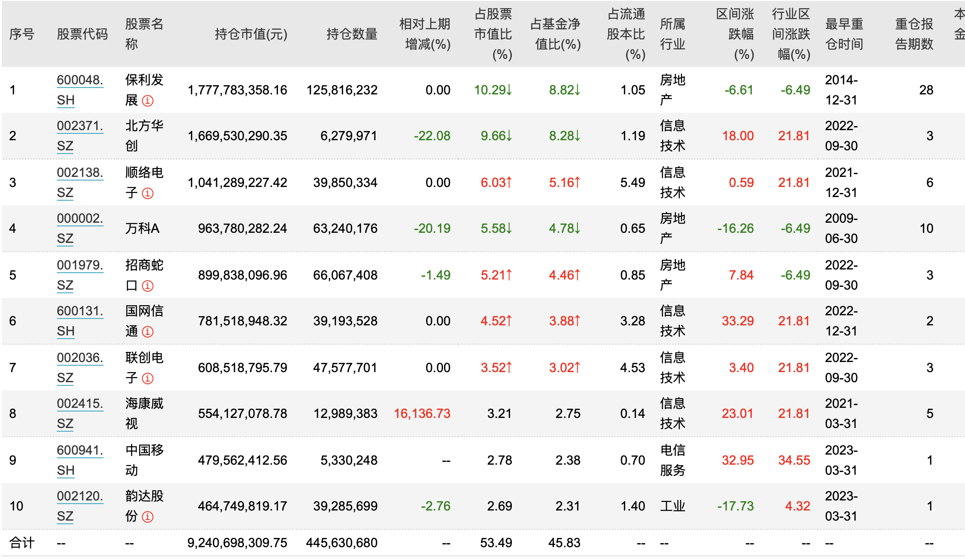Click the 重仓报告期数 column header

coord(915,34)
